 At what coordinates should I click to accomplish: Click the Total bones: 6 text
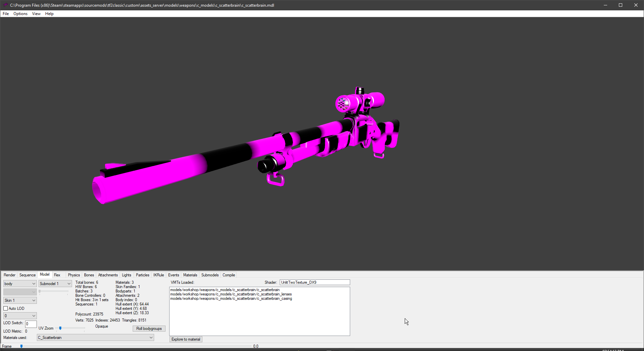pos(87,282)
